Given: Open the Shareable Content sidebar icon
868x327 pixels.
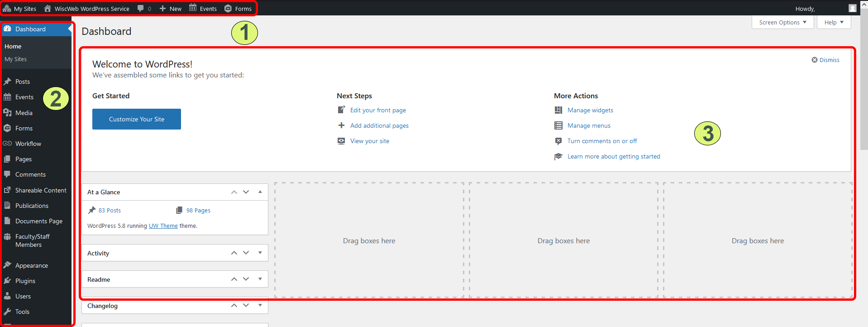Looking at the screenshot, I should (x=7, y=190).
